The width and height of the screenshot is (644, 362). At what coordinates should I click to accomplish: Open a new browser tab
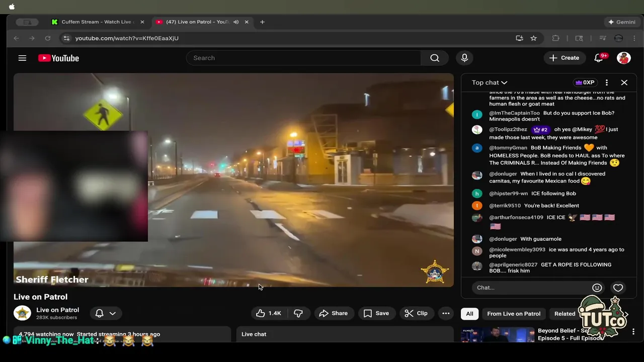(x=262, y=22)
